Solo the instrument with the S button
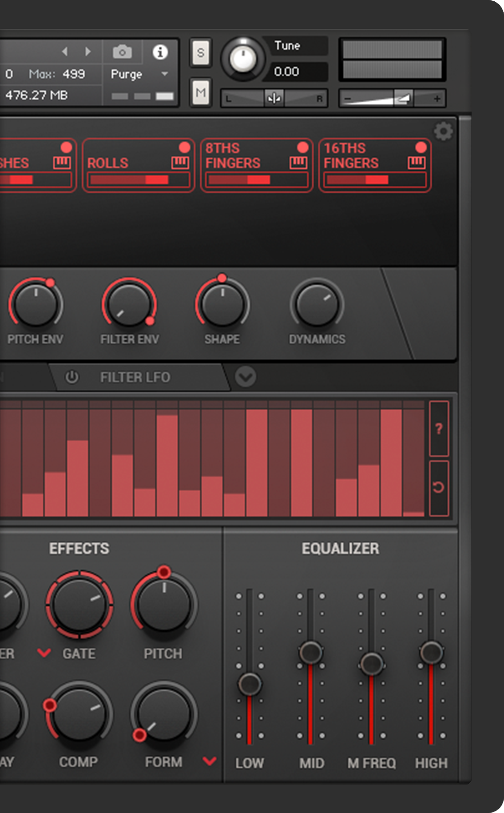 point(201,52)
